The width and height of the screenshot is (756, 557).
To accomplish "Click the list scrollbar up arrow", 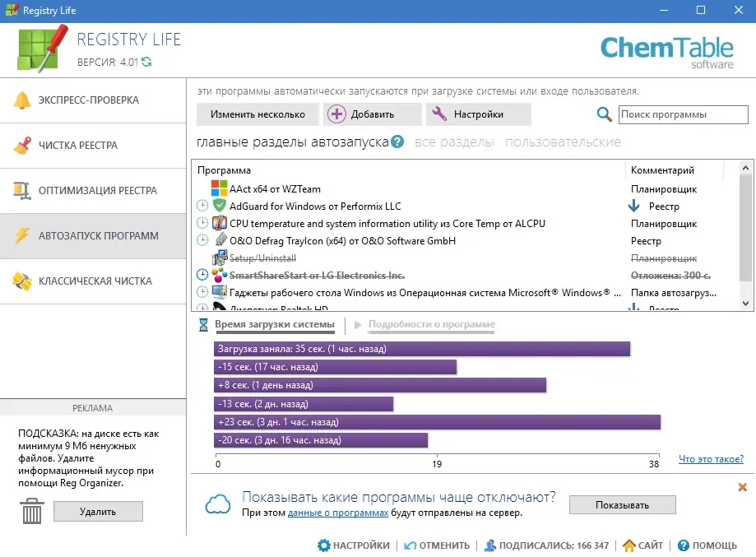I will 745,168.
